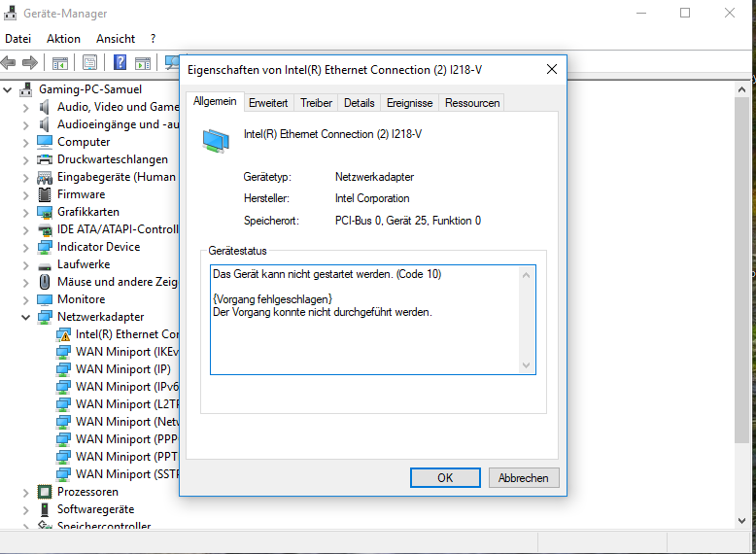Screen dimensions: 756x554
Task: Select the WAN Miniport (PPT entry
Action: 127,457
